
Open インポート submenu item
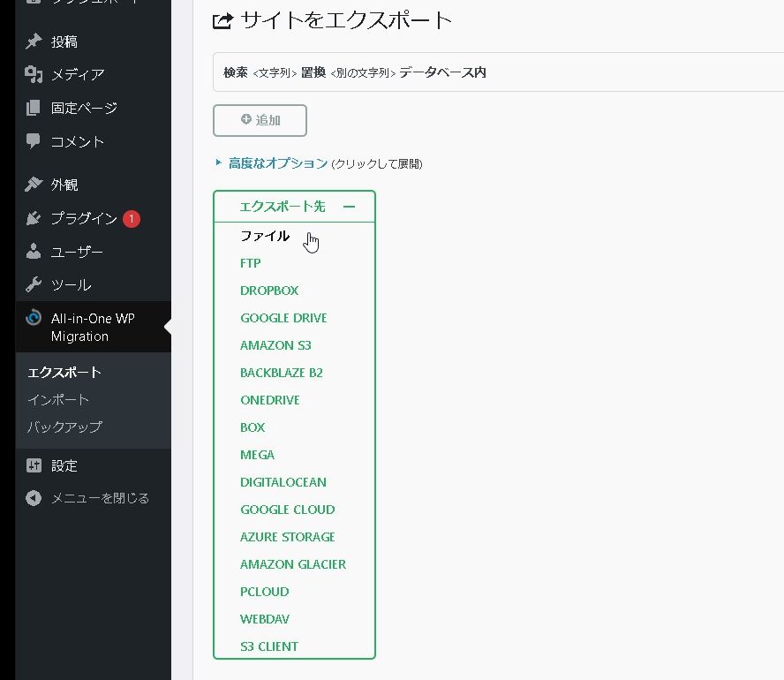point(57,399)
